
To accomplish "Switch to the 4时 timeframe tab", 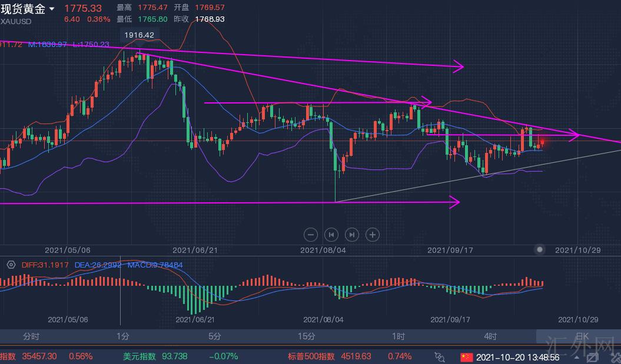I will pos(490,337).
